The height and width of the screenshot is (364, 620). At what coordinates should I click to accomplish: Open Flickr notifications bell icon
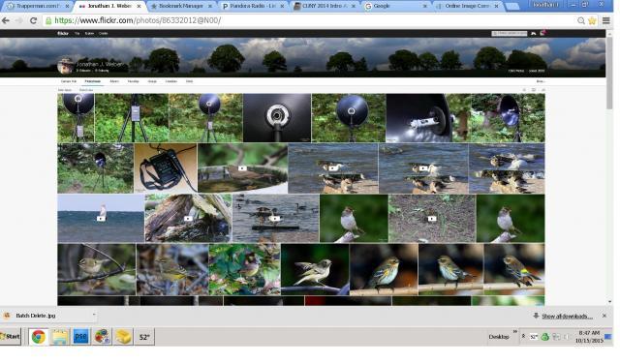point(542,34)
